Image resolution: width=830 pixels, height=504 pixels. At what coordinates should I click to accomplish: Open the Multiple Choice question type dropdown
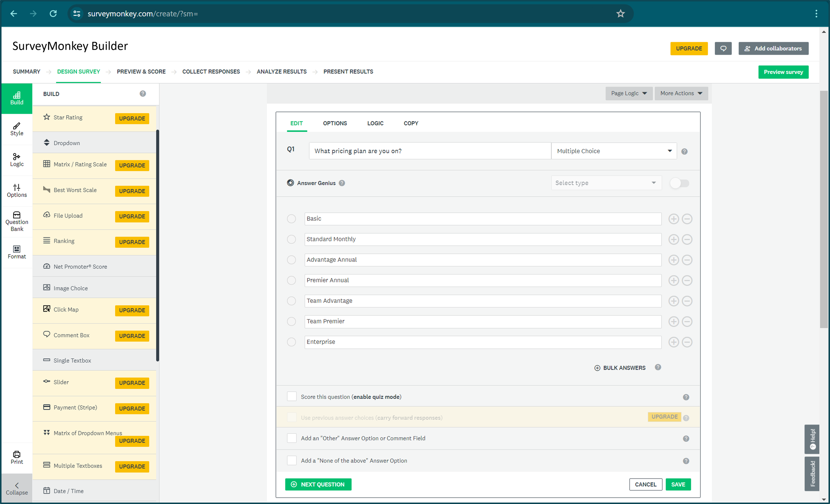point(614,151)
